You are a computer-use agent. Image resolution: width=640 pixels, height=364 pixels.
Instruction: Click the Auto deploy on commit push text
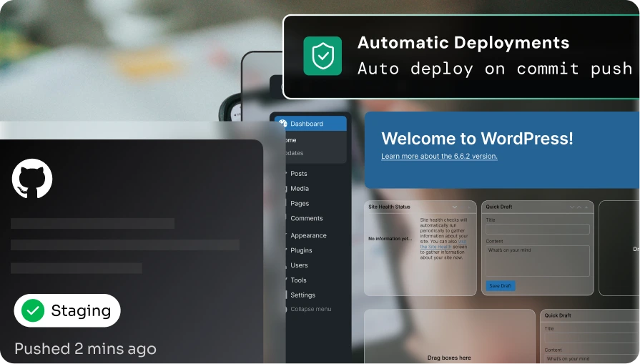click(495, 69)
